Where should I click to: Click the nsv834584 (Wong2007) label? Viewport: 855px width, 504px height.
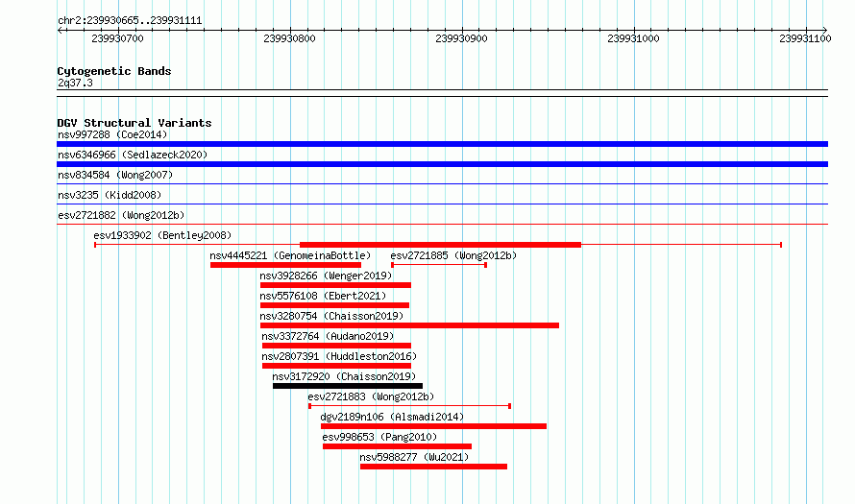tap(115, 175)
